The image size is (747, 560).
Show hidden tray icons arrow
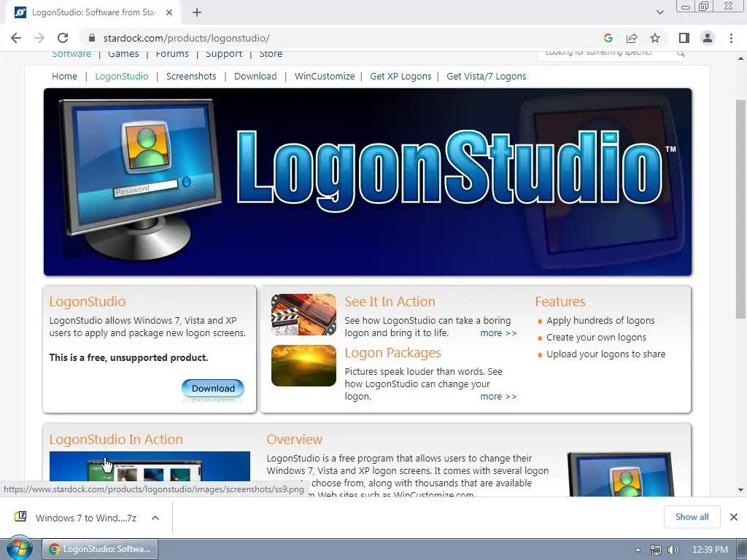click(x=638, y=550)
